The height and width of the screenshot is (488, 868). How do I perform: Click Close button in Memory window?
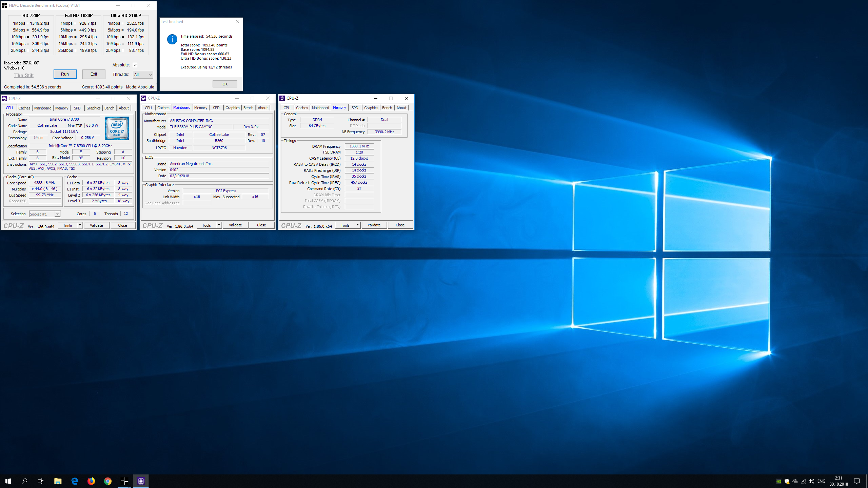(400, 225)
